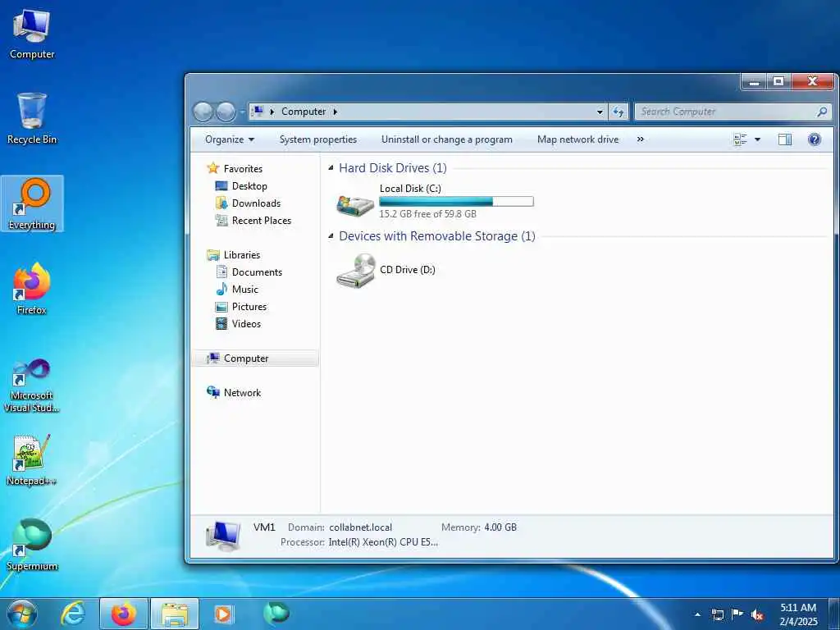Select the Everything search shortcut on desktop
Viewport: 840px width, 630px height.
pos(32,203)
